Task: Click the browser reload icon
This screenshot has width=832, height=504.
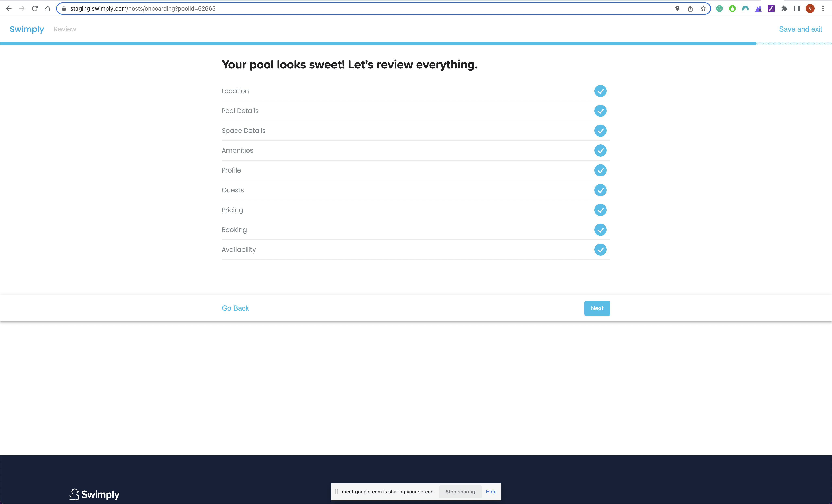Action: [35, 8]
